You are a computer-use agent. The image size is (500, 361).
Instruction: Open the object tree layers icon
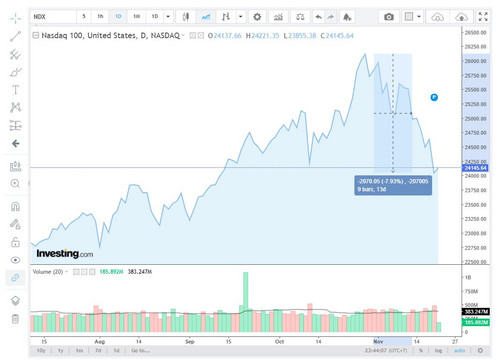point(15,301)
